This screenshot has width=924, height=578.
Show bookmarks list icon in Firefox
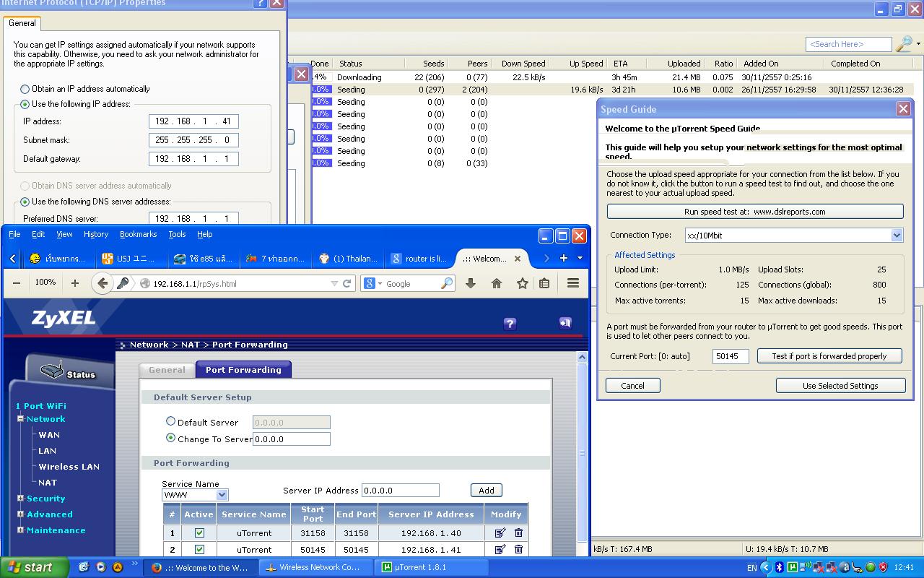click(545, 283)
